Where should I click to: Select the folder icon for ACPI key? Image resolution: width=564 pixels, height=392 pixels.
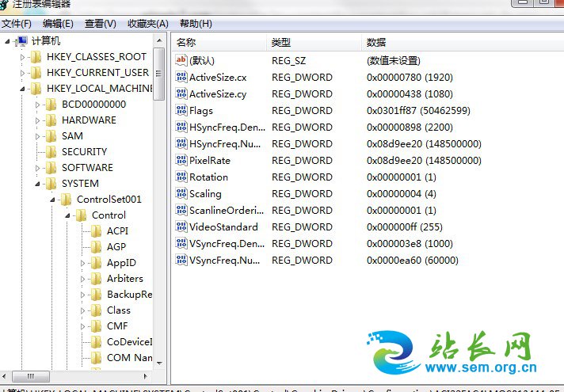pyautogui.click(x=96, y=231)
